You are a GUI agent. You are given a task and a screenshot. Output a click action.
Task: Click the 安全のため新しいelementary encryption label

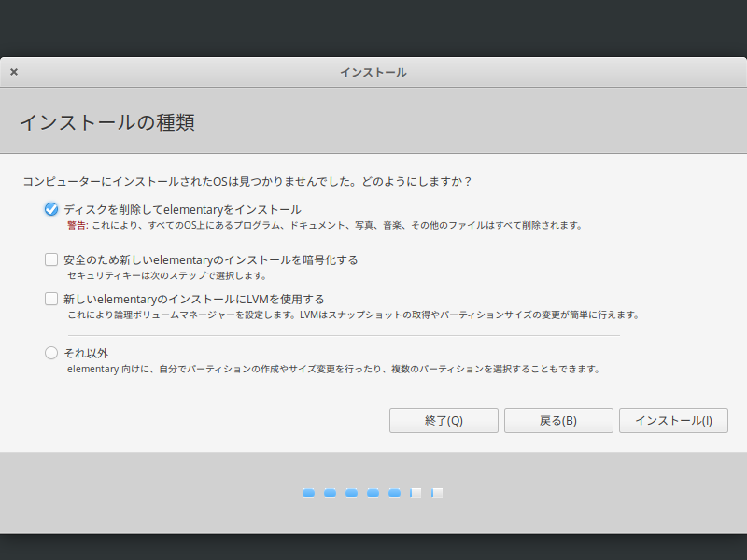pos(211,260)
